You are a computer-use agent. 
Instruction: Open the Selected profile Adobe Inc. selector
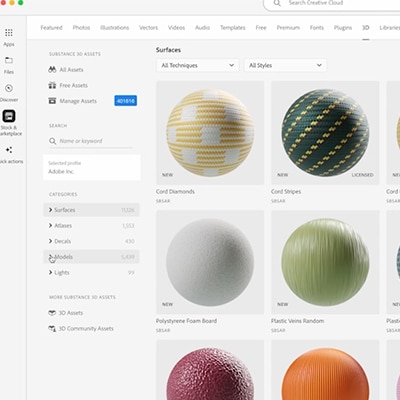point(92,168)
